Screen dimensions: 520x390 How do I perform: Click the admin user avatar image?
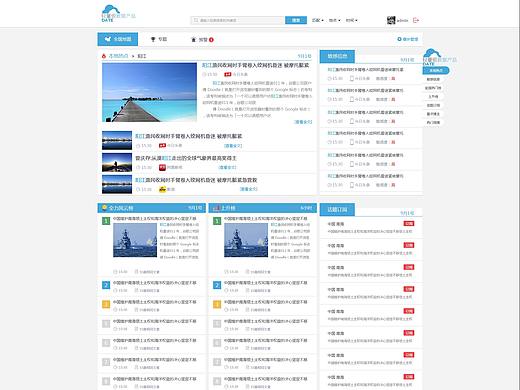tap(391, 20)
